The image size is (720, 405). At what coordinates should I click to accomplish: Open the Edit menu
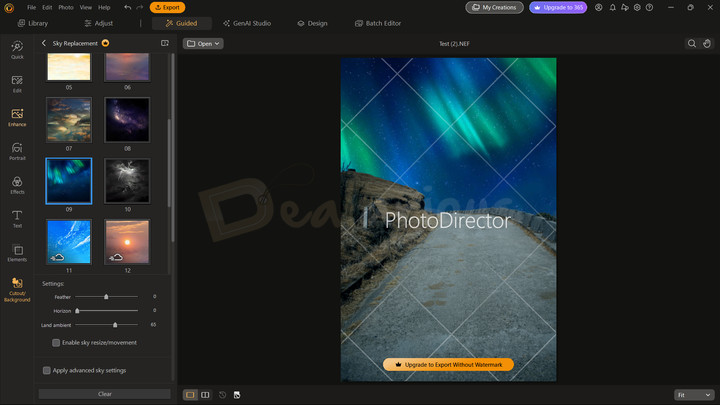(47, 7)
